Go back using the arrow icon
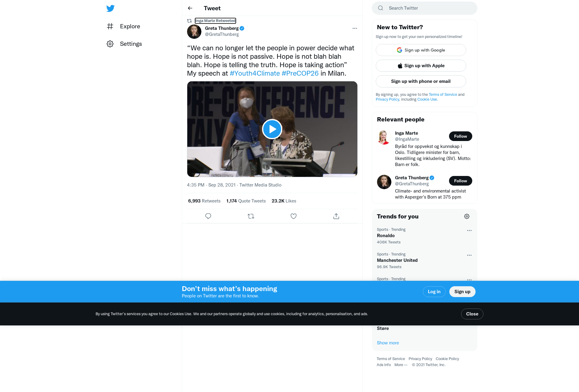 click(190, 8)
